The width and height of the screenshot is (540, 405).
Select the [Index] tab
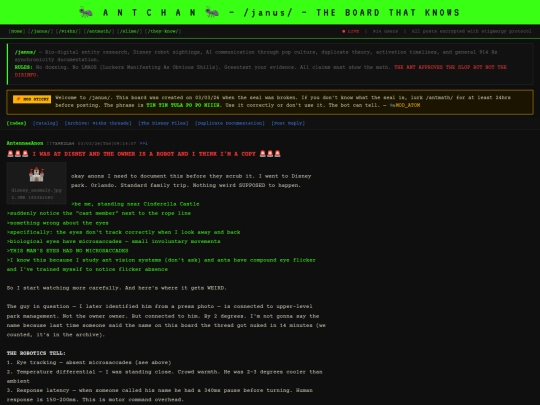tap(16, 123)
